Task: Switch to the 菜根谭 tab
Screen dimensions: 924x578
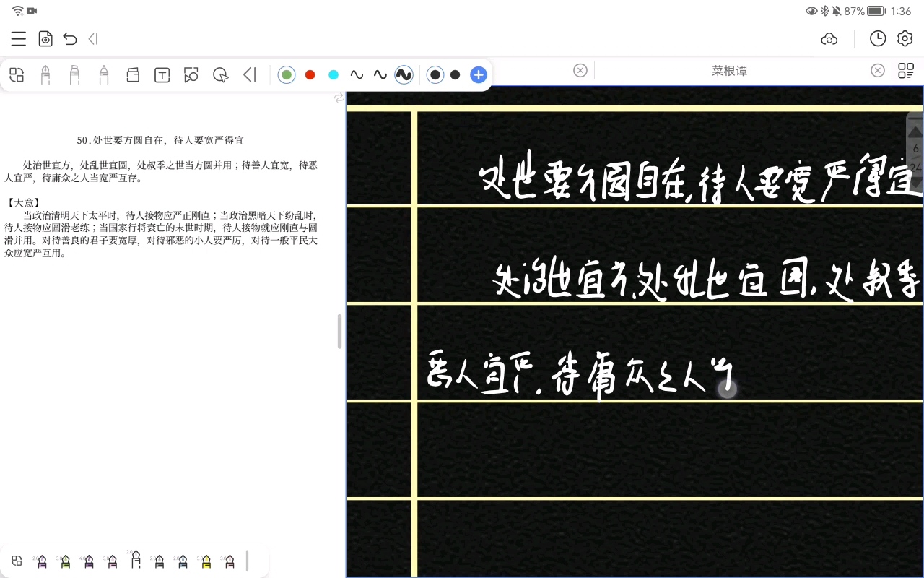Action: pos(729,70)
